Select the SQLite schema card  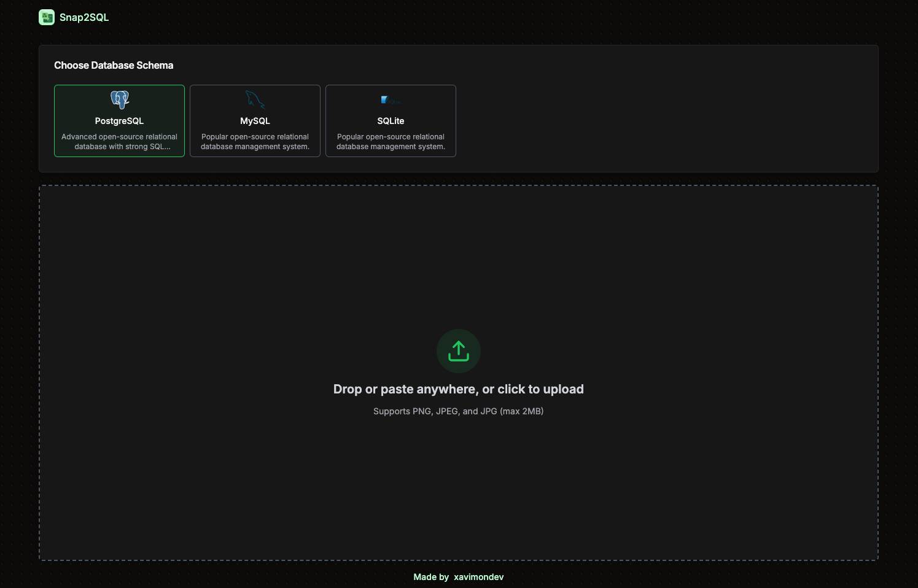(391, 121)
